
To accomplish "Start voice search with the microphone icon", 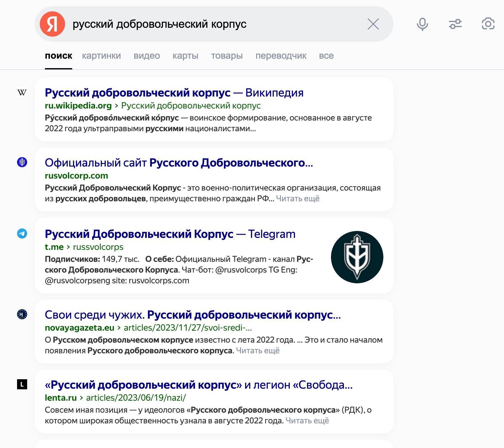I will (x=422, y=24).
